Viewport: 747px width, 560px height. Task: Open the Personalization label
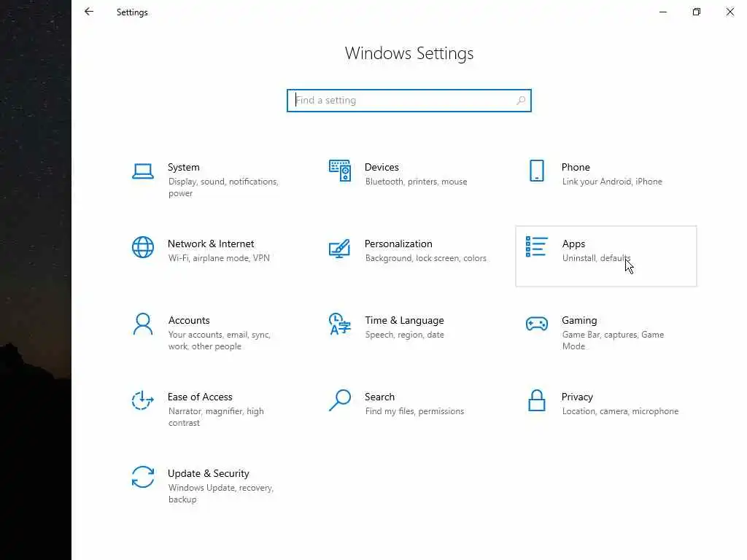tap(398, 244)
